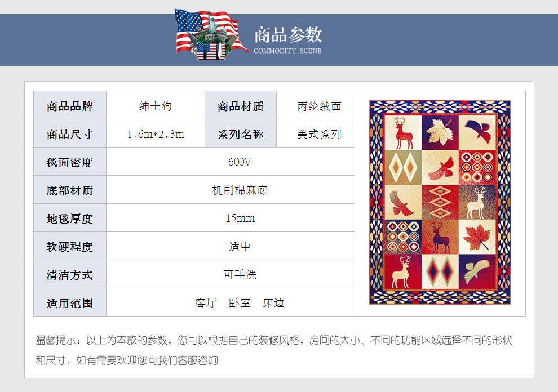Select the 系列名称 label cell
The width and height of the screenshot is (558, 392).
click(x=241, y=133)
